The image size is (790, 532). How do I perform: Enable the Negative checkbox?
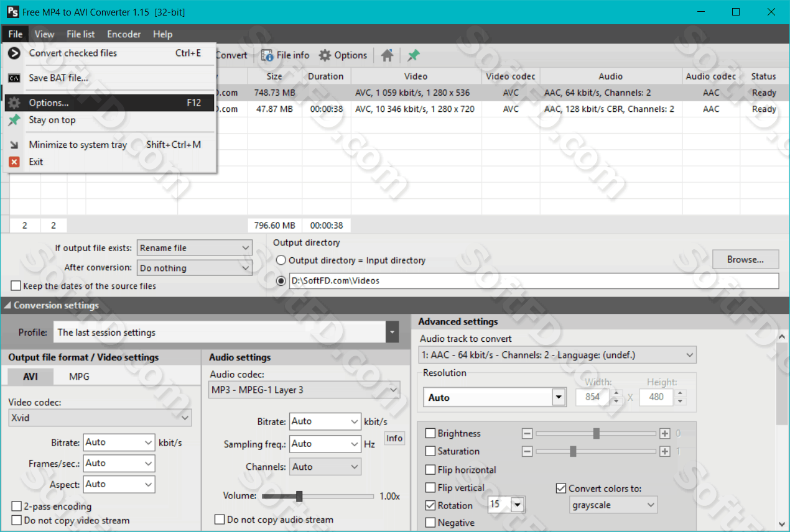click(430, 523)
